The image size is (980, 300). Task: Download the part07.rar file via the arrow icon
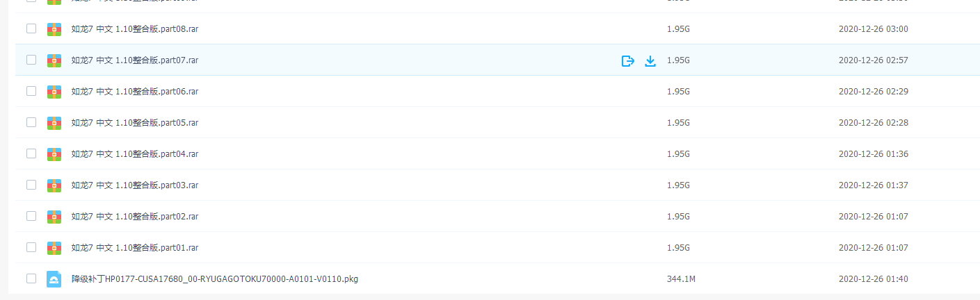650,60
